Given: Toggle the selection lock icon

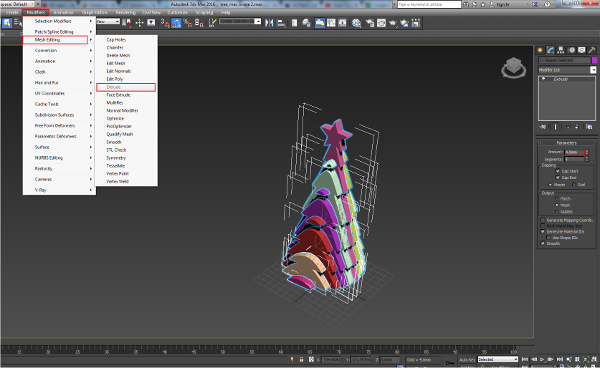Looking at the screenshot, I should (302, 360).
